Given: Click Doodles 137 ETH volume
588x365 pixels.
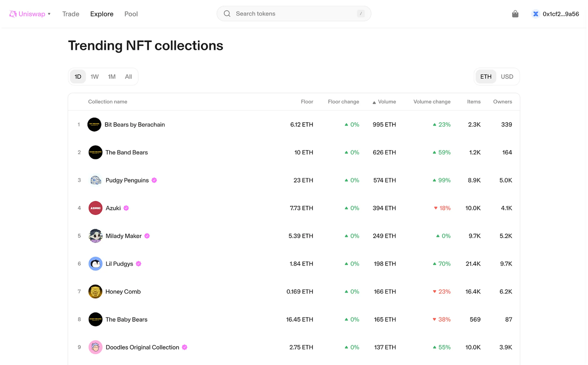Looking at the screenshot, I should pos(385,347).
